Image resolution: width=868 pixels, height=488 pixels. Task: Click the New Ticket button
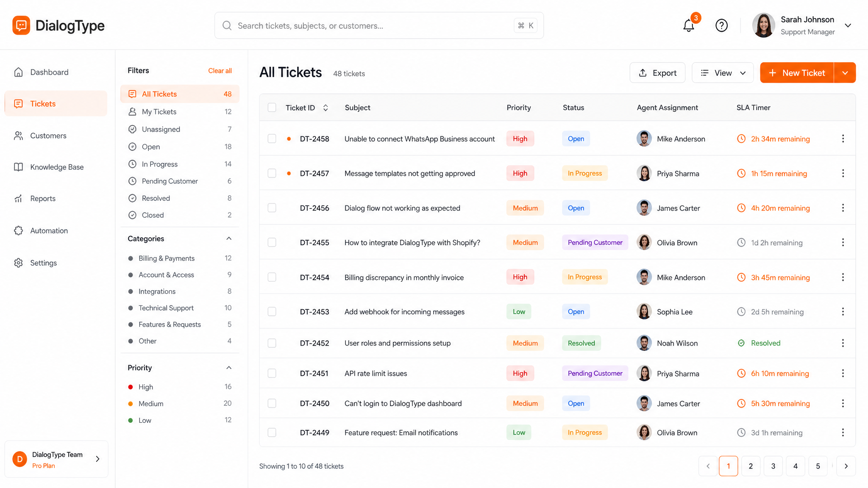(797, 73)
